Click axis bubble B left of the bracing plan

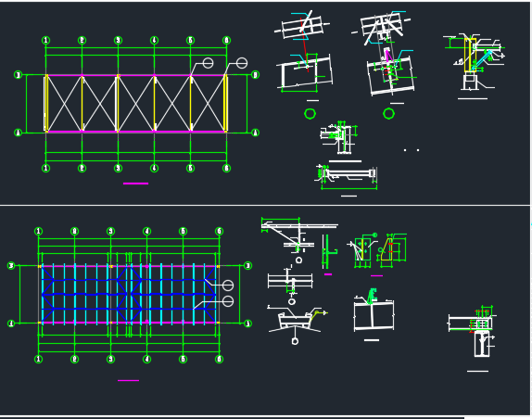[x=18, y=75]
